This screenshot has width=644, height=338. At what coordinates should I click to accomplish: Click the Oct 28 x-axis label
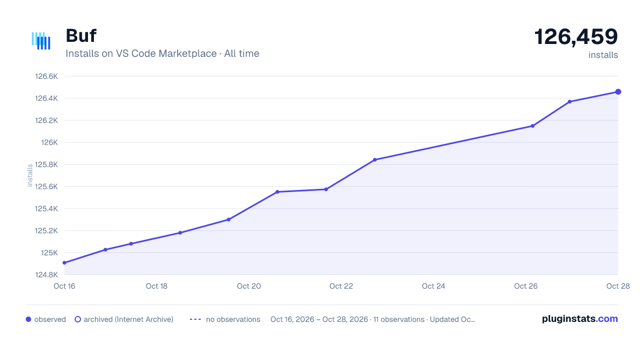tap(618, 286)
